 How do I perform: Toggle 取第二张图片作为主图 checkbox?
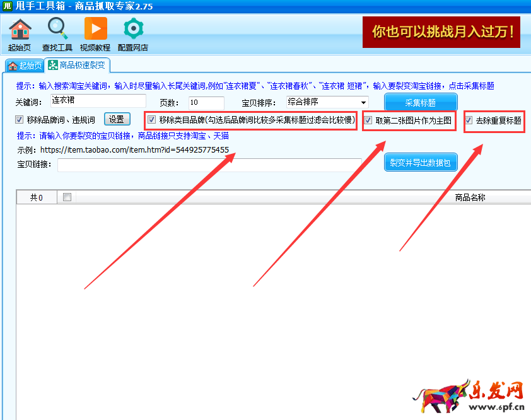368,120
